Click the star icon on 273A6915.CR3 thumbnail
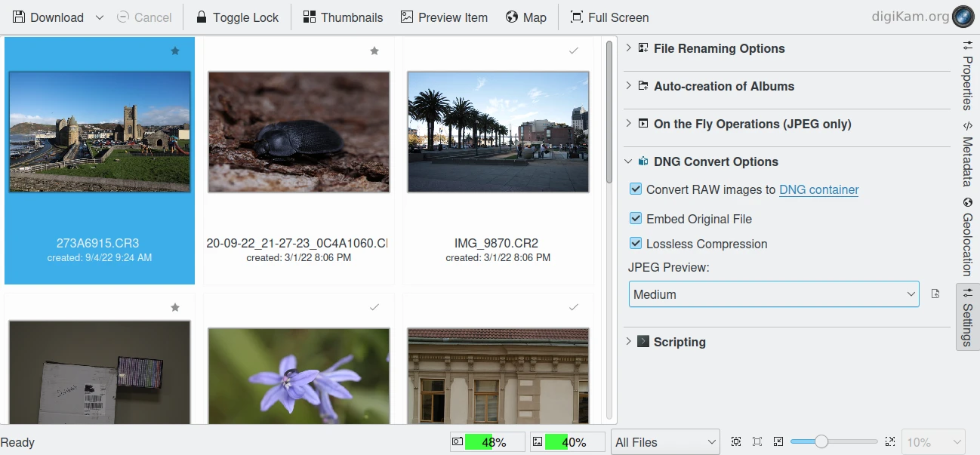This screenshot has height=455, width=980. click(x=175, y=51)
